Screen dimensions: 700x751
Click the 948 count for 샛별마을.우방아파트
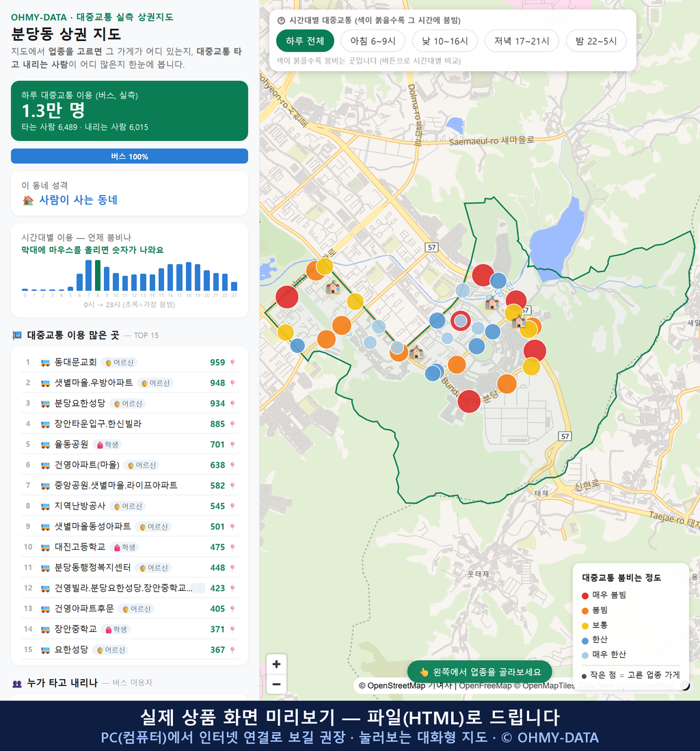[x=217, y=383]
